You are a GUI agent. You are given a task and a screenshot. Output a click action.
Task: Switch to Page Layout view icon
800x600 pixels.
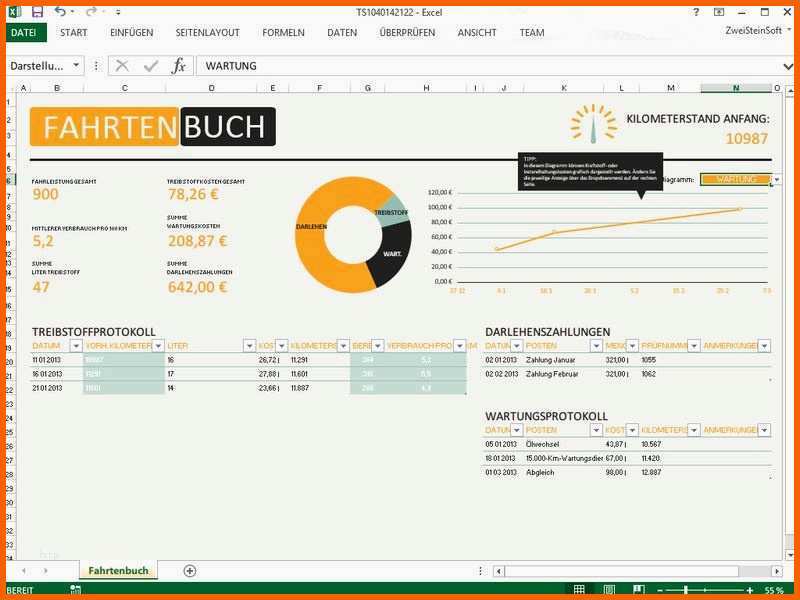pyautogui.click(x=609, y=590)
